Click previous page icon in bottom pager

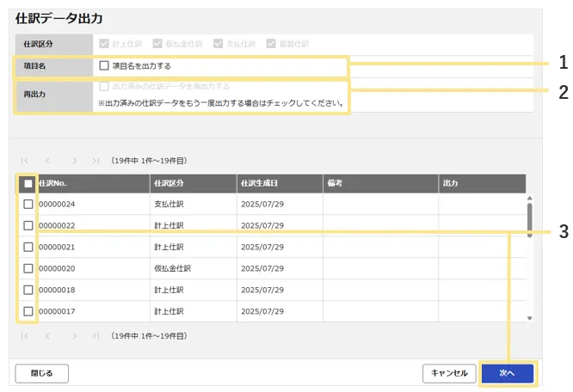pos(48,336)
